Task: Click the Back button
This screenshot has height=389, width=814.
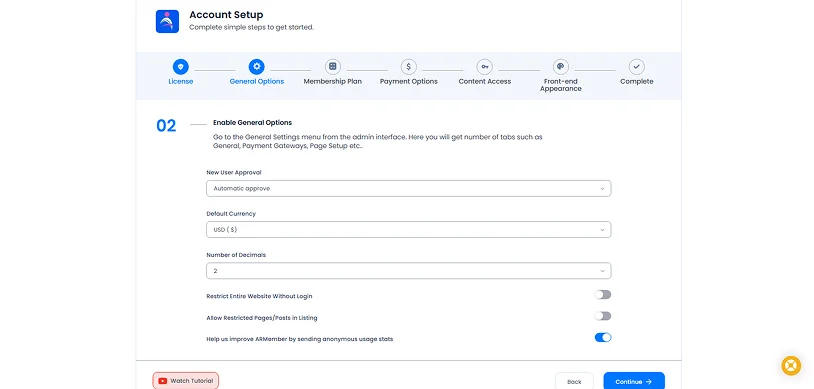Action: point(574,382)
